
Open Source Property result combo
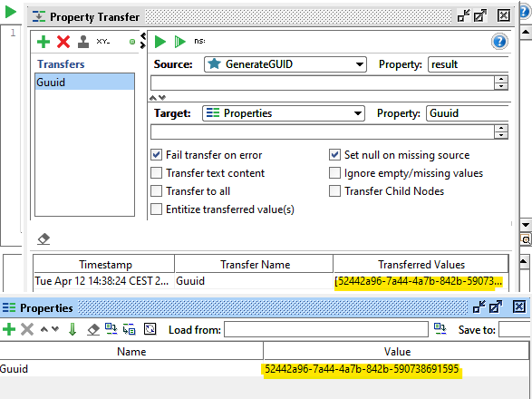click(469, 64)
